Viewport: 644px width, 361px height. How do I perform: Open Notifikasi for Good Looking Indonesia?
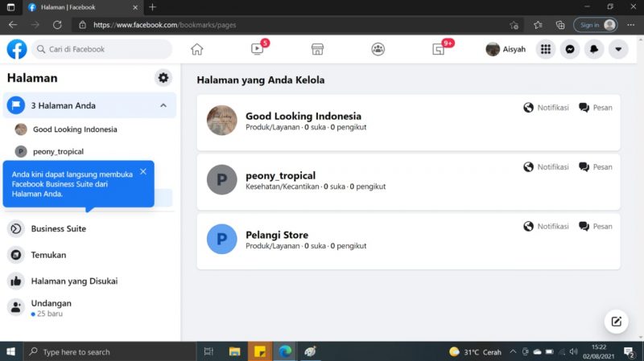point(546,108)
